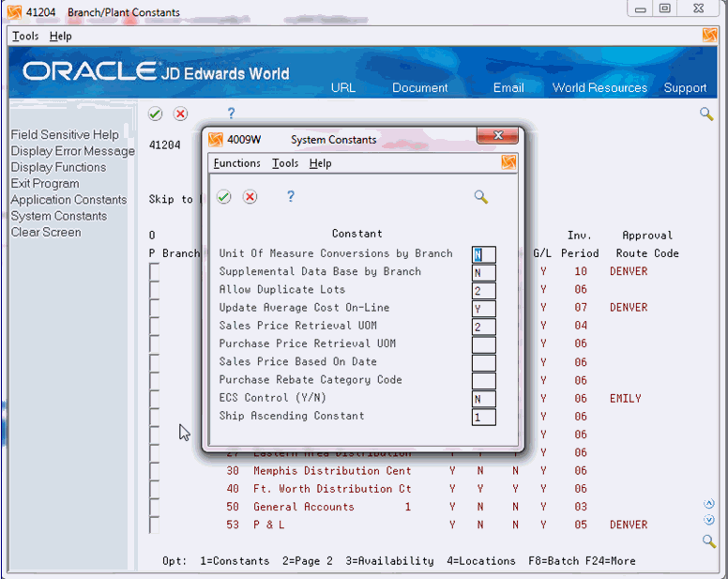Click the blue question mark help icon in the main window
Image resolution: width=728 pixels, height=579 pixels.
(231, 114)
